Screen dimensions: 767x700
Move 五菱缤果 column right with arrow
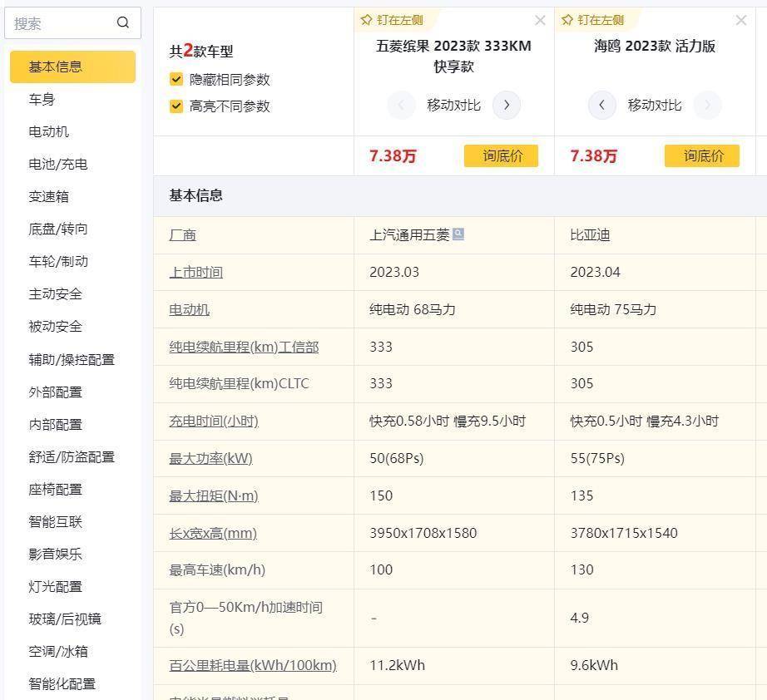[507, 105]
